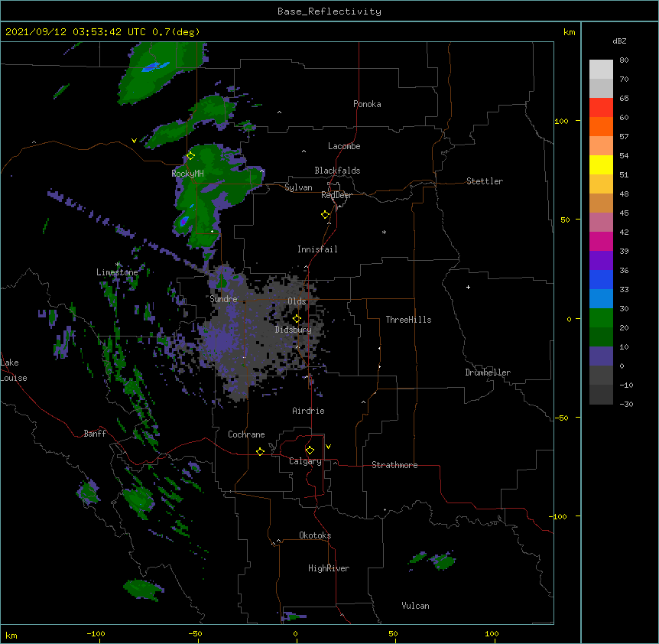
Task: Click the -30 value on dBZ legend
Action: pos(626,404)
